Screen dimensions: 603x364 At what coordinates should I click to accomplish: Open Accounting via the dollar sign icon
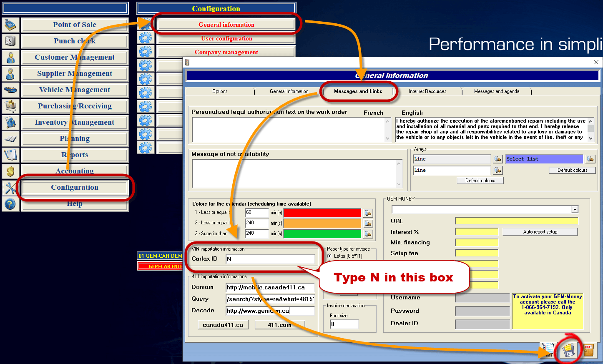pos(10,171)
